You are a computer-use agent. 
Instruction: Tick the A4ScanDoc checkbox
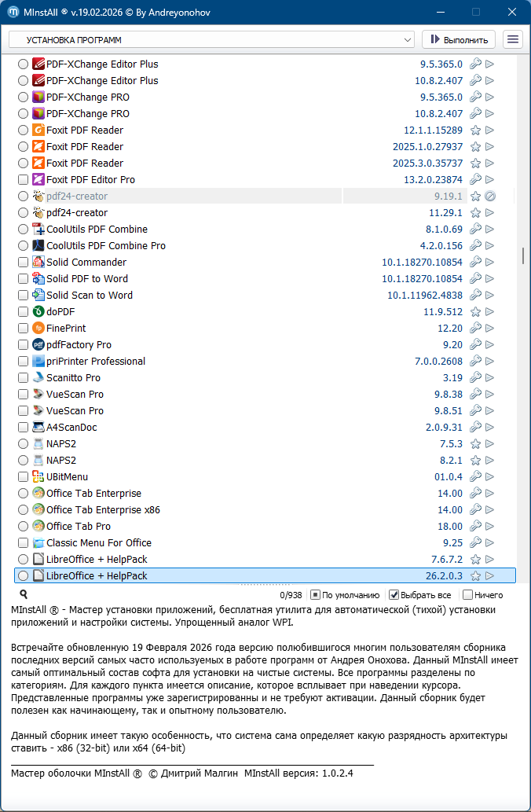23,428
